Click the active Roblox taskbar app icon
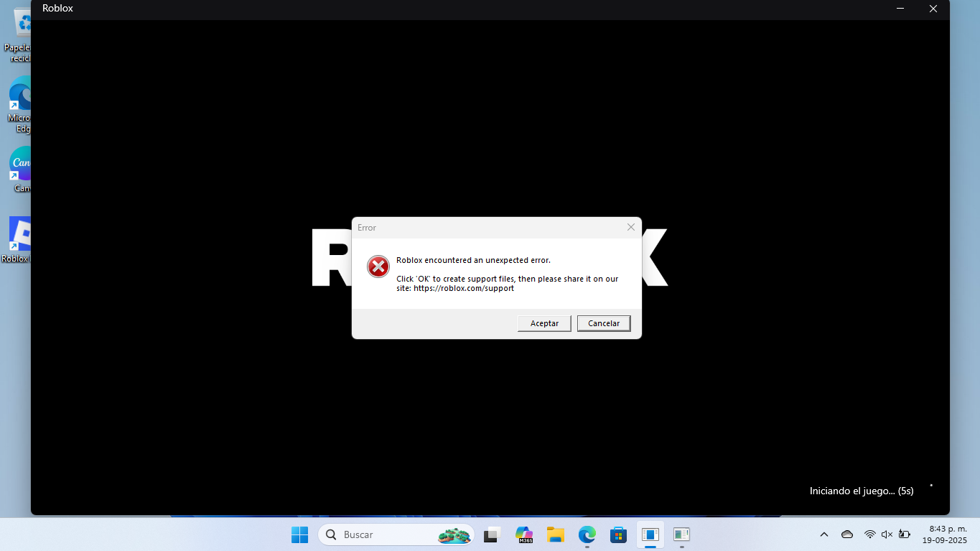The image size is (980, 551). [x=650, y=534]
